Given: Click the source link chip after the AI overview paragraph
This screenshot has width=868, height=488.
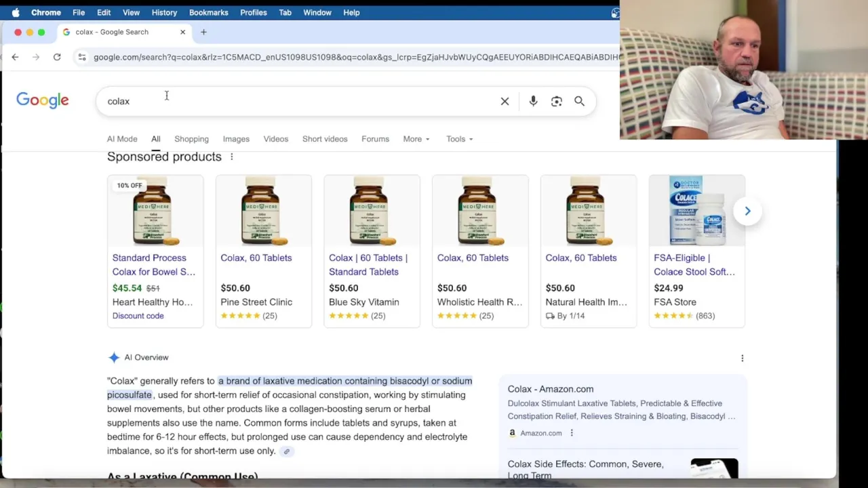Looking at the screenshot, I should pos(287,451).
